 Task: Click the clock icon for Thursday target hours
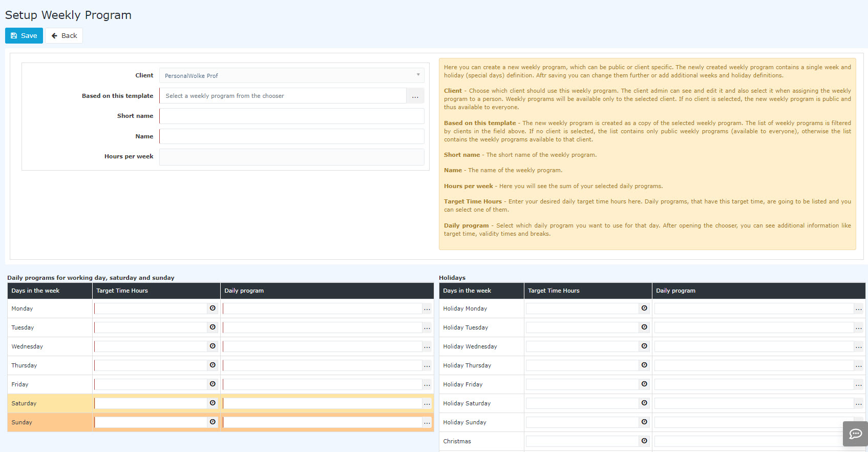213,365
